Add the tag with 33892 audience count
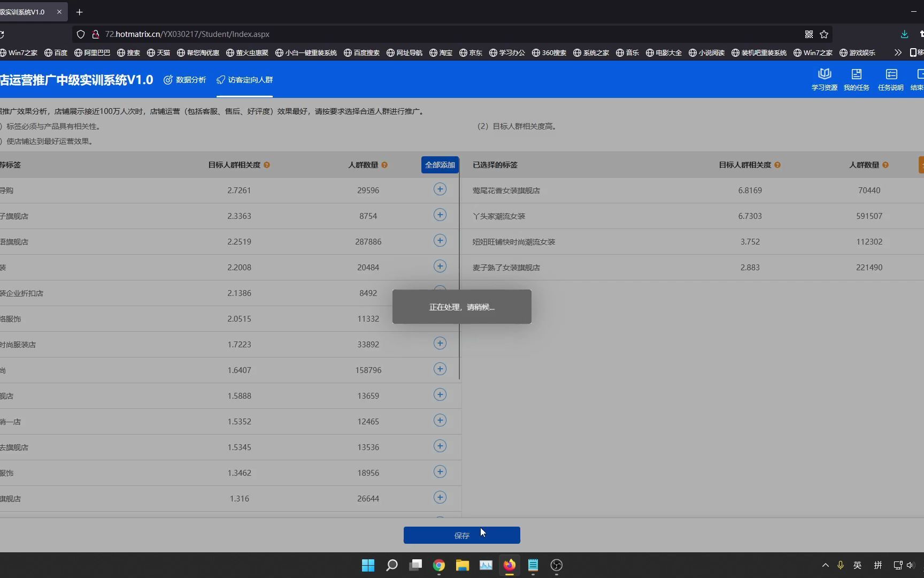The image size is (924, 578). point(440,344)
